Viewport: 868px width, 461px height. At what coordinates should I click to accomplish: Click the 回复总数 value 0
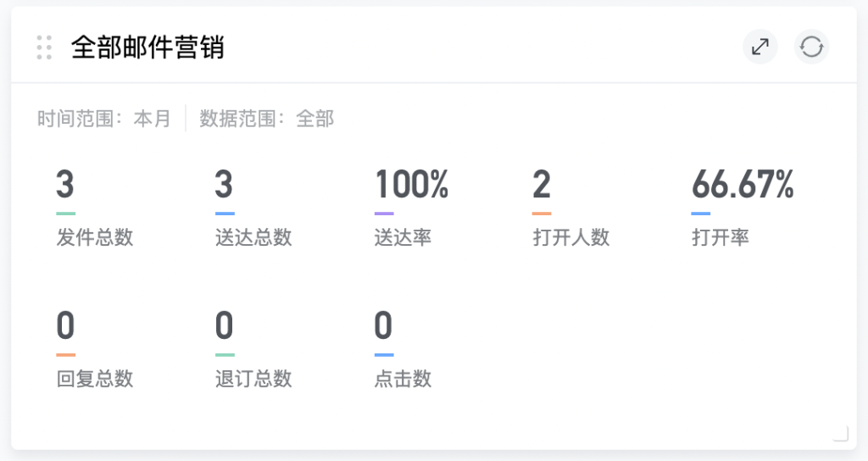[65, 325]
